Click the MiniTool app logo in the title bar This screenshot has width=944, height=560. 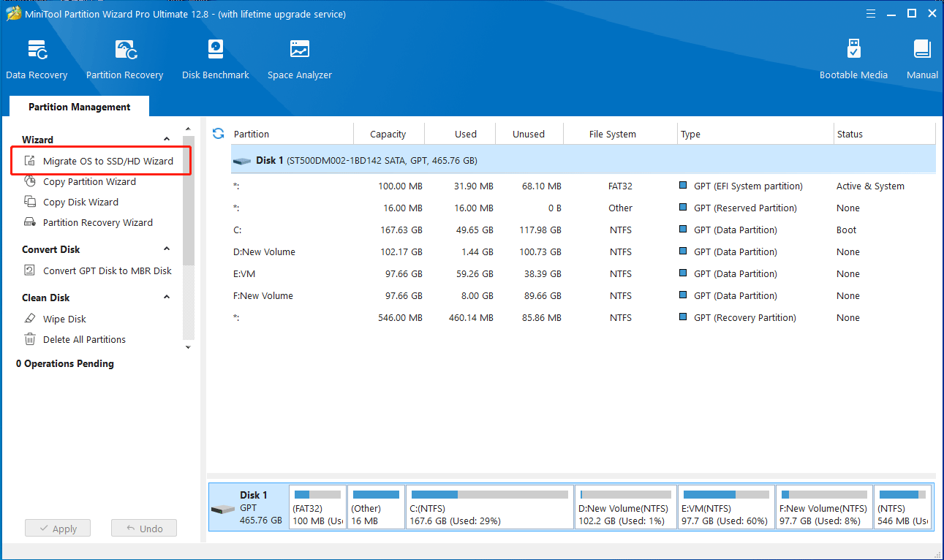click(x=12, y=13)
